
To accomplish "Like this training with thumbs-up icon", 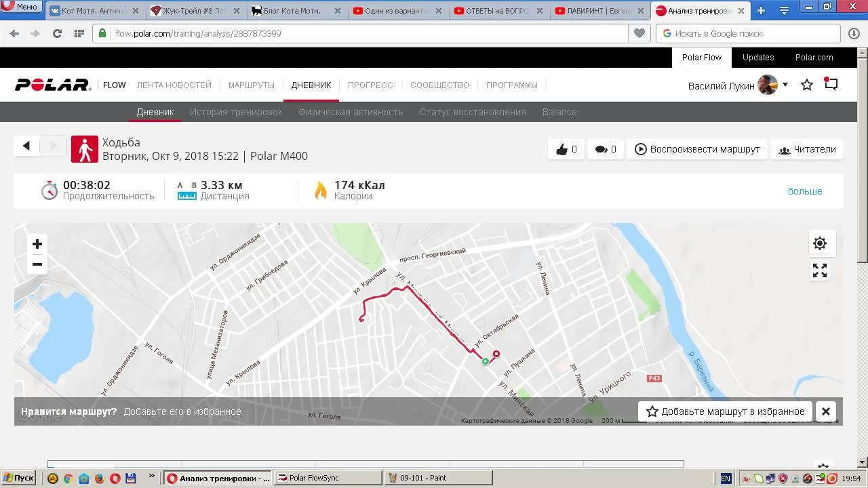I will [566, 149].
